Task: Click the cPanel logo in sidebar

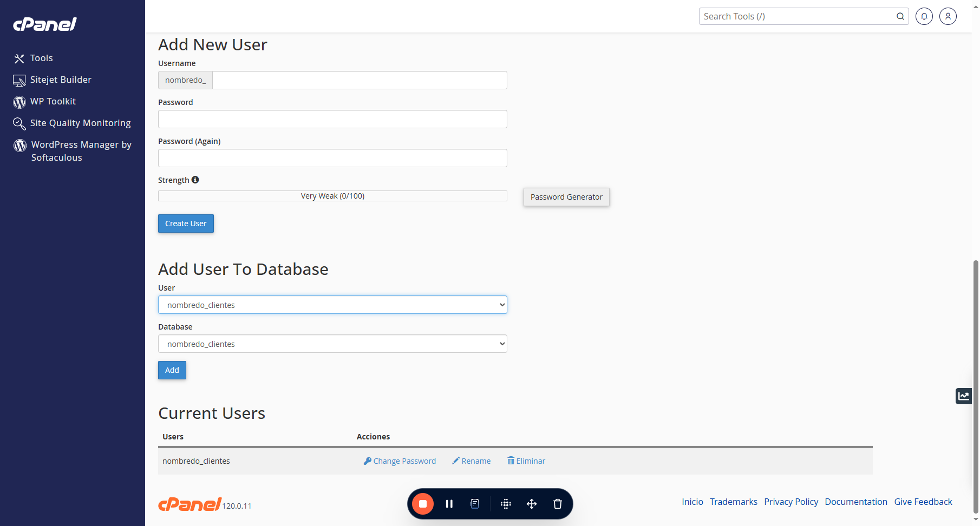Action: click(x=45, y=24)
